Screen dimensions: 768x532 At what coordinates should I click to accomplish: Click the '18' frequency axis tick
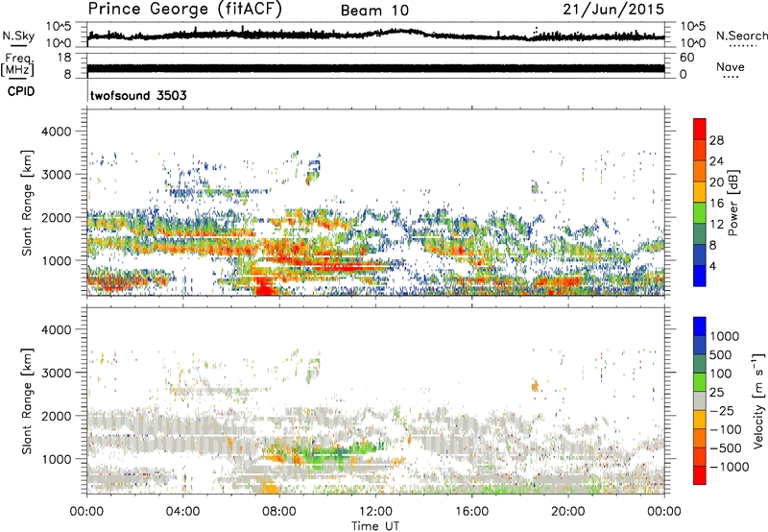tap(64, 58)
